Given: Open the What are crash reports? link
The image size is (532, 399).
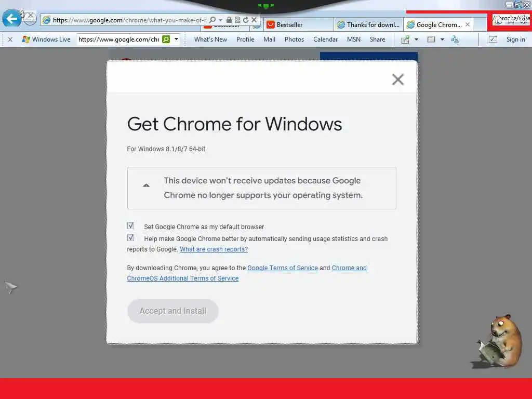Looking at the screenshot, I should (214, 249).
